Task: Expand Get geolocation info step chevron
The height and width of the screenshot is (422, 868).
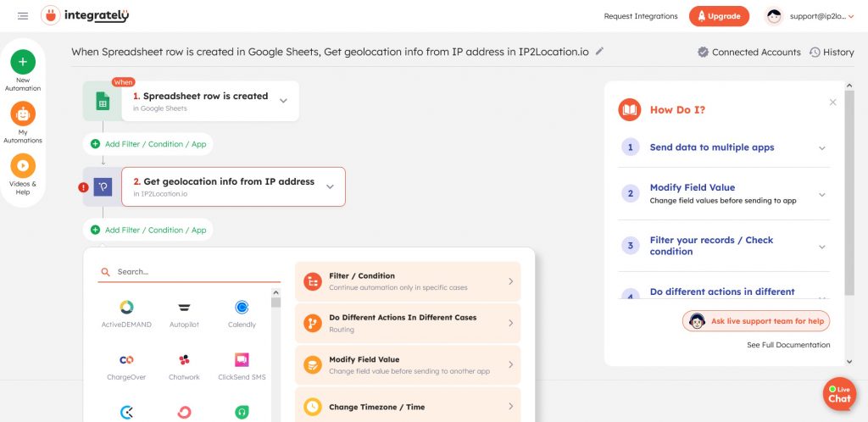Action: (331, 186)
